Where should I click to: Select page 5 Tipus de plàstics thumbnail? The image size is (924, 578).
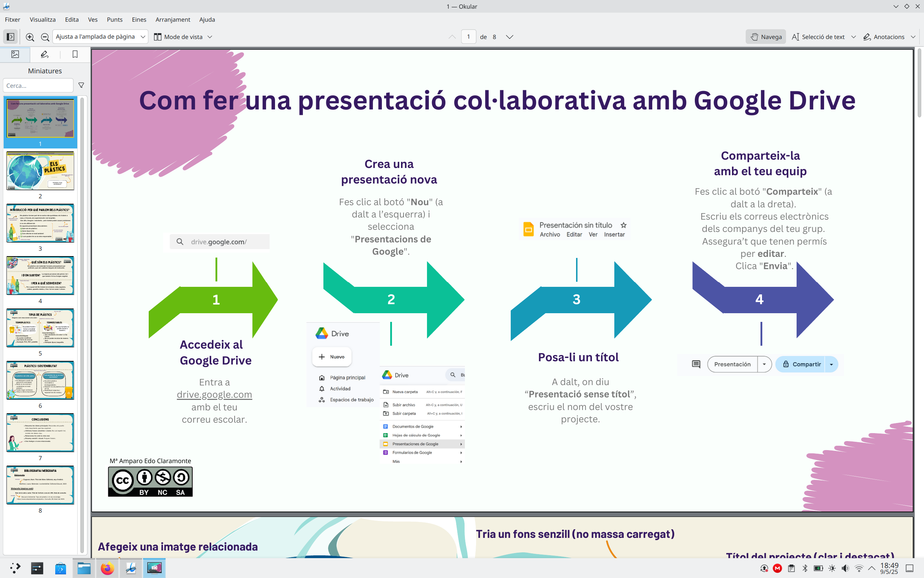[x=40, y=328]
